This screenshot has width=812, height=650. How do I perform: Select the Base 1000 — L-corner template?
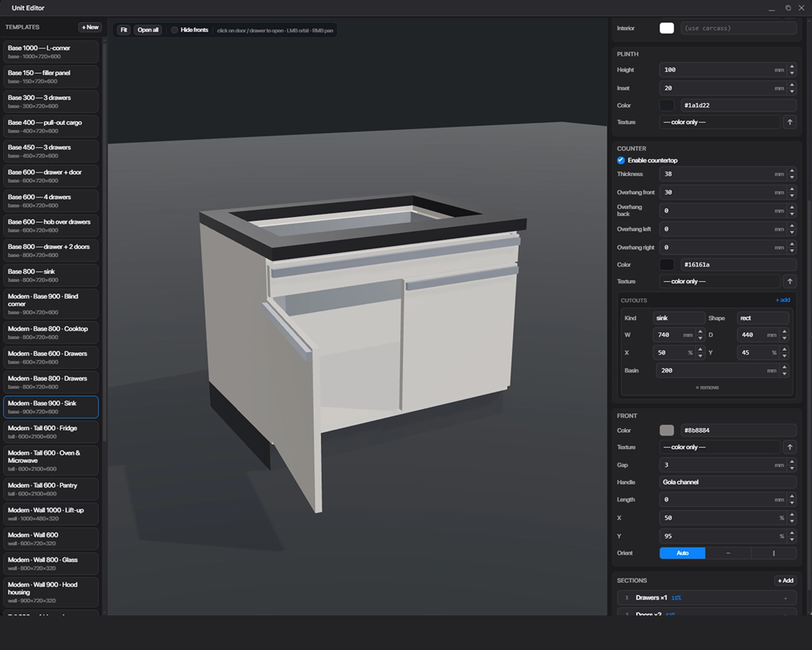[51, 51]
